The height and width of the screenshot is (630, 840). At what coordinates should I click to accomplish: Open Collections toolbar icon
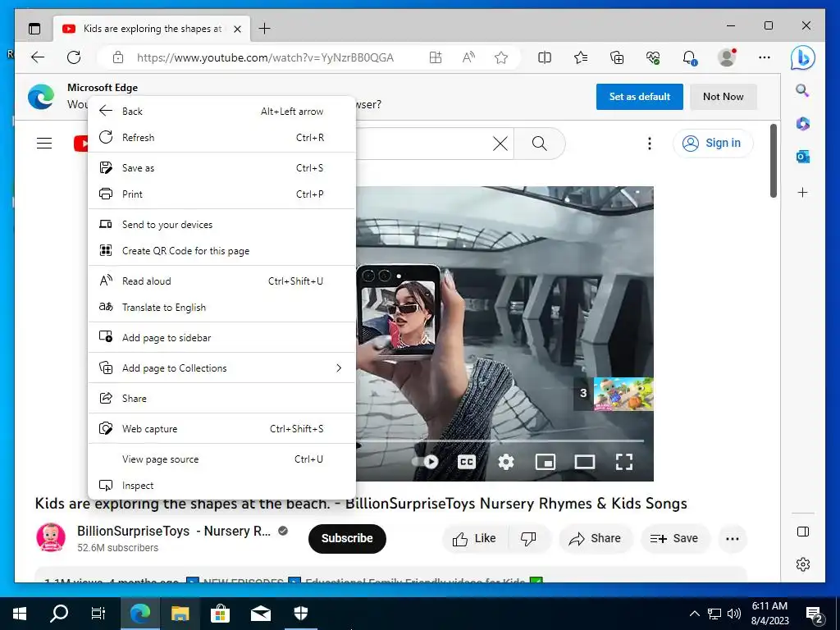pyautogui.click(x=617, y=57)
